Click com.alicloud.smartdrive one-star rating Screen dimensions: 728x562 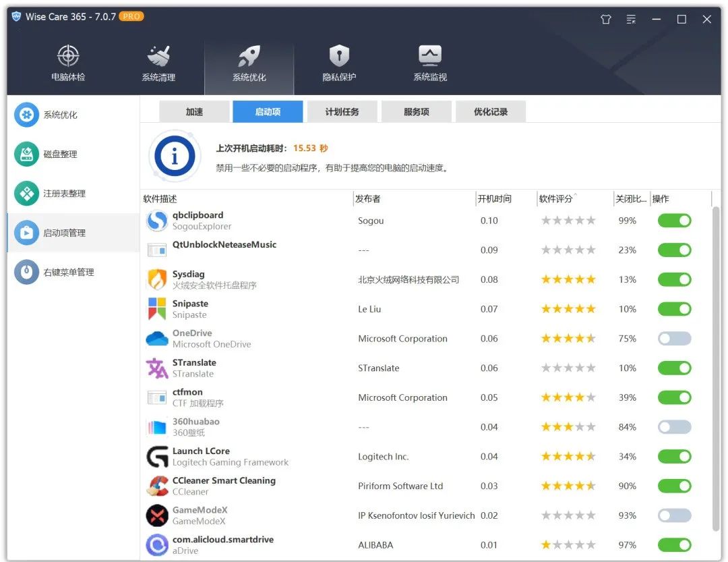click(x=568, y=545)
